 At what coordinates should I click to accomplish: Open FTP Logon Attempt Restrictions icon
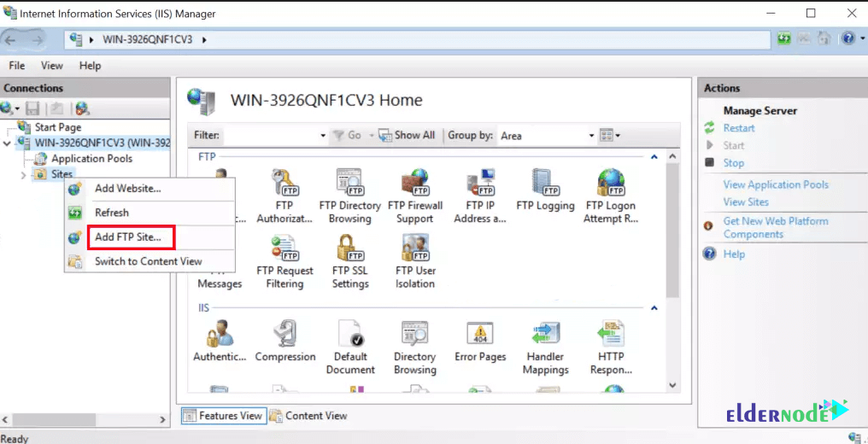[611, 196]
